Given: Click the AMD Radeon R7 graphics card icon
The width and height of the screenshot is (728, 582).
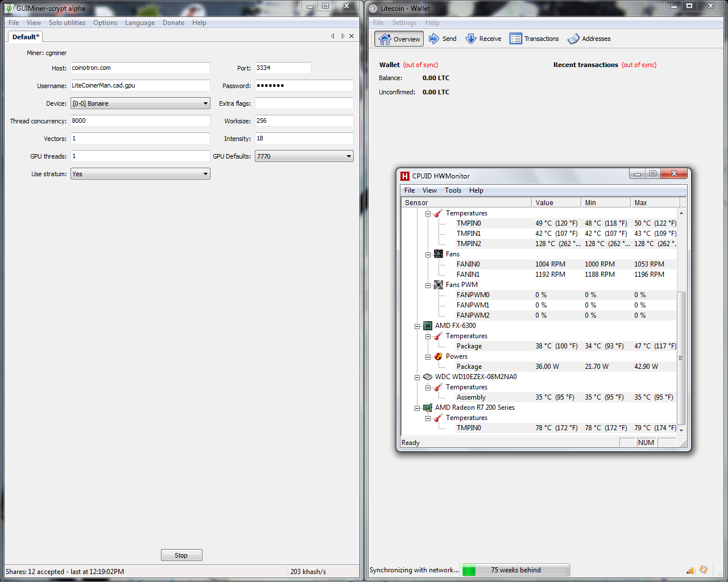Looking at the screenshot, I should [x=428, y=408].
